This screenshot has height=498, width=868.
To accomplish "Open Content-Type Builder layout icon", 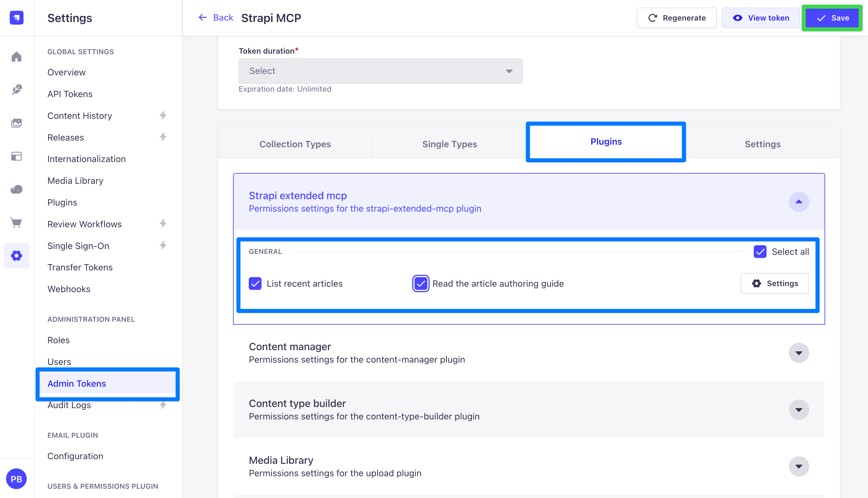I will [17, 156].
